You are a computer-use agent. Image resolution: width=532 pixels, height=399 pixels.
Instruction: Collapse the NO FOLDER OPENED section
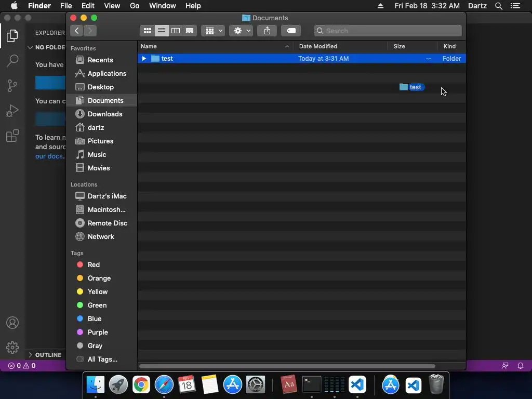click(x=46, y=47)
